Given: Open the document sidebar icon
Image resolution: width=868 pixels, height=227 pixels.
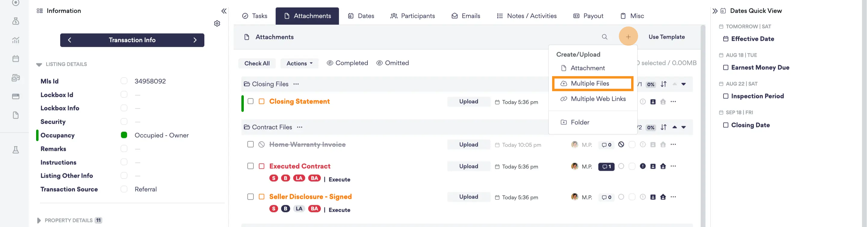Looking at the screenshot, I should [x=16, y=115].
